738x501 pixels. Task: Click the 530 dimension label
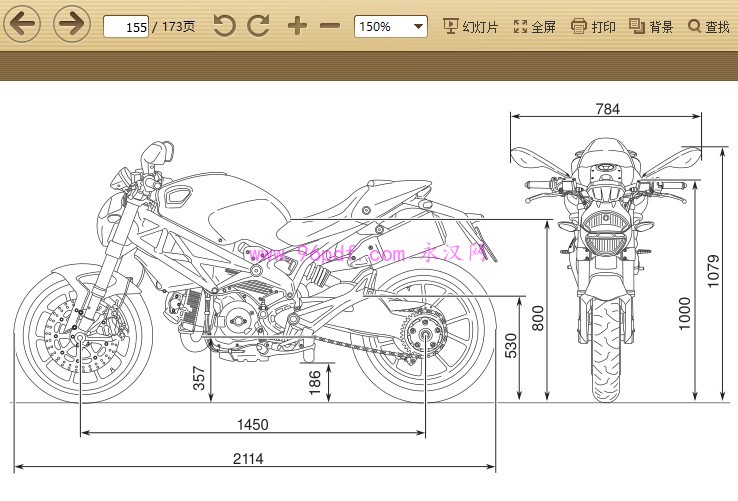pos(511,346)
